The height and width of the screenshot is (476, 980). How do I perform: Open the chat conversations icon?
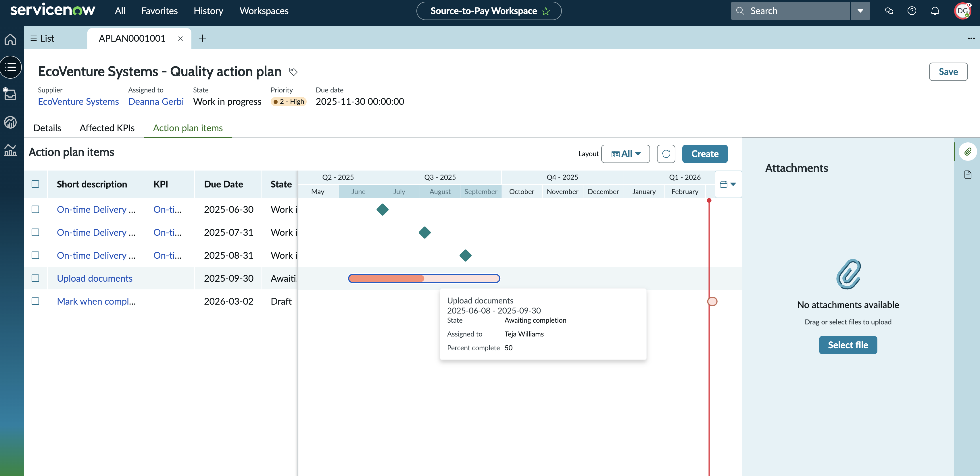coord(889,11)
